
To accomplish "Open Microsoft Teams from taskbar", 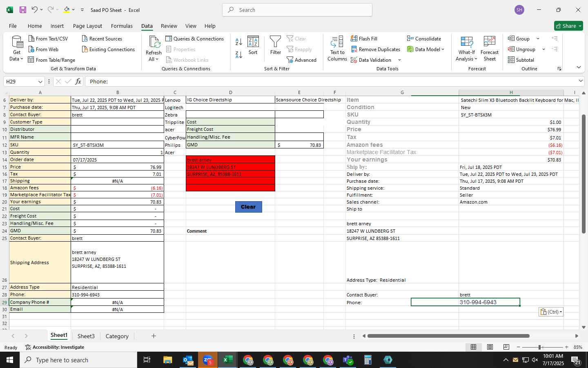I will (x=348, y=360).
